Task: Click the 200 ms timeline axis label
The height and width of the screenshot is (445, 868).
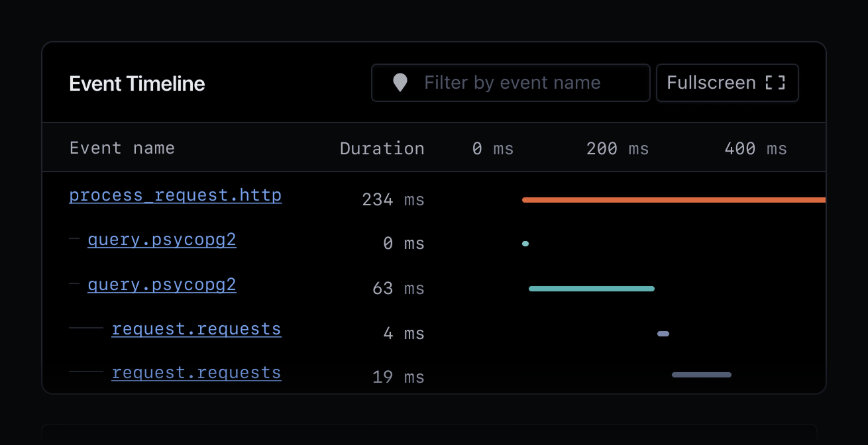Action: [x=618, y=148]
